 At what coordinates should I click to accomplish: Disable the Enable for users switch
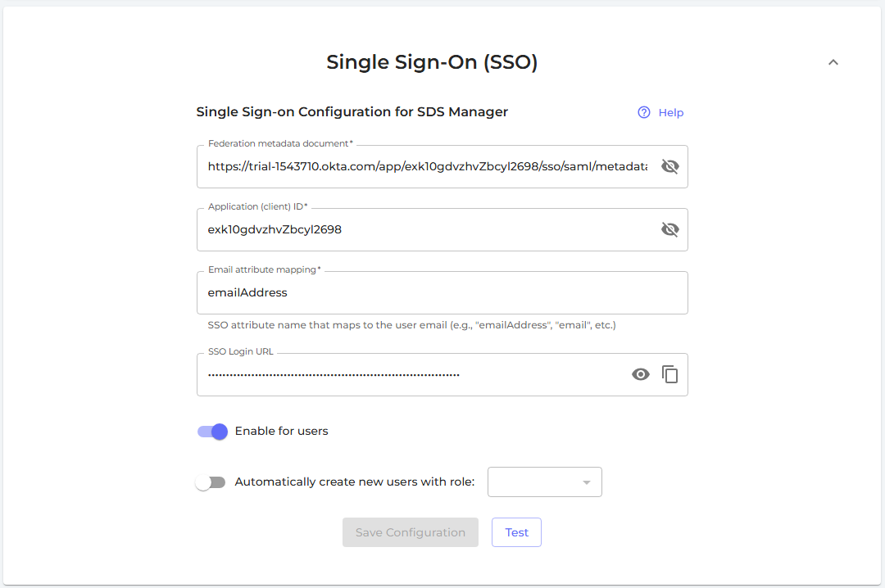(212, 432)
